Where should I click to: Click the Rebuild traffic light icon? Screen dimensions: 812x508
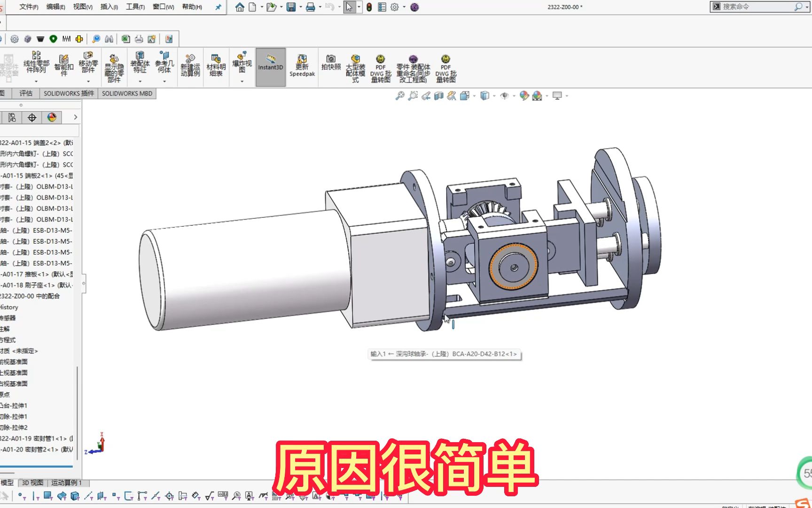pos(369,7)
